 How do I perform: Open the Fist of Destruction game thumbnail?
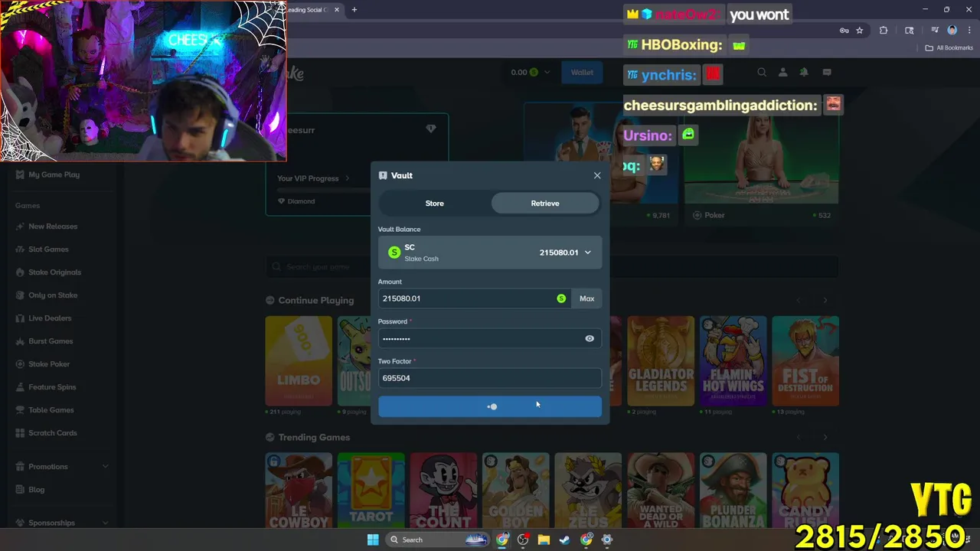point(805,360)
